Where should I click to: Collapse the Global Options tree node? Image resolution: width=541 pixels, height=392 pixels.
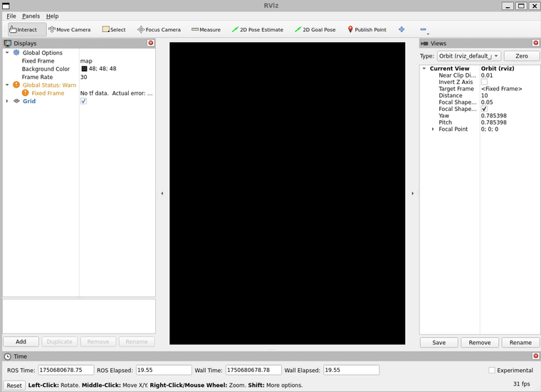pyautogui.click(x=7, y=53)
